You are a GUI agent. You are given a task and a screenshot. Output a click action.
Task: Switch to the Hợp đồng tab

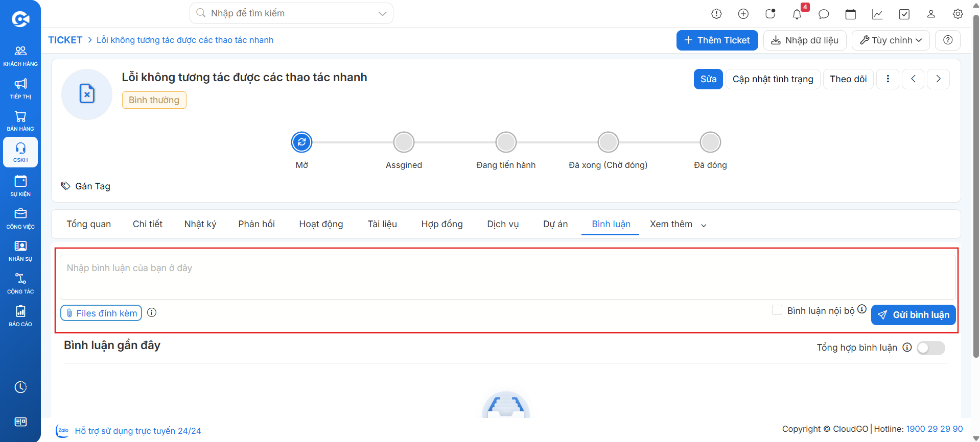[x=442, y=224]
